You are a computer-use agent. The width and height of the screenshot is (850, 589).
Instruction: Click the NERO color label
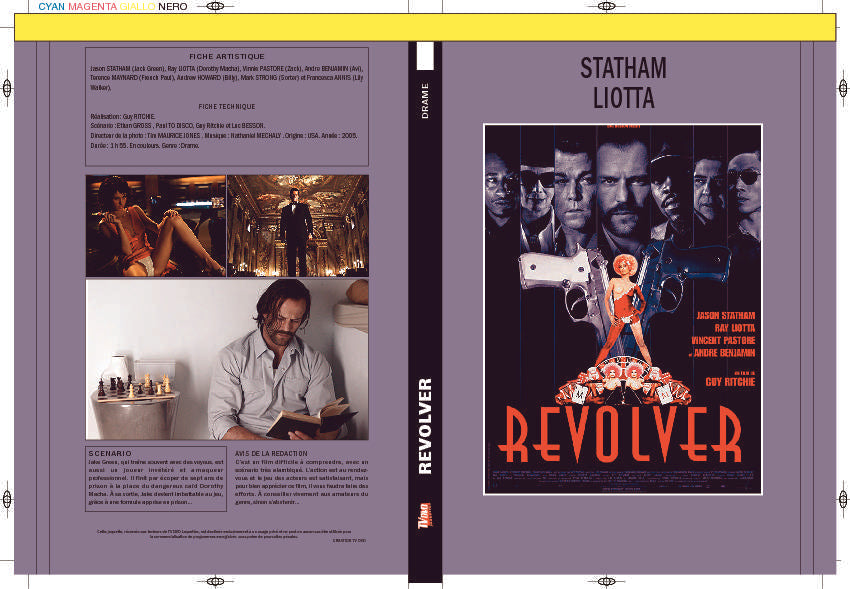(x=173, y=7)
